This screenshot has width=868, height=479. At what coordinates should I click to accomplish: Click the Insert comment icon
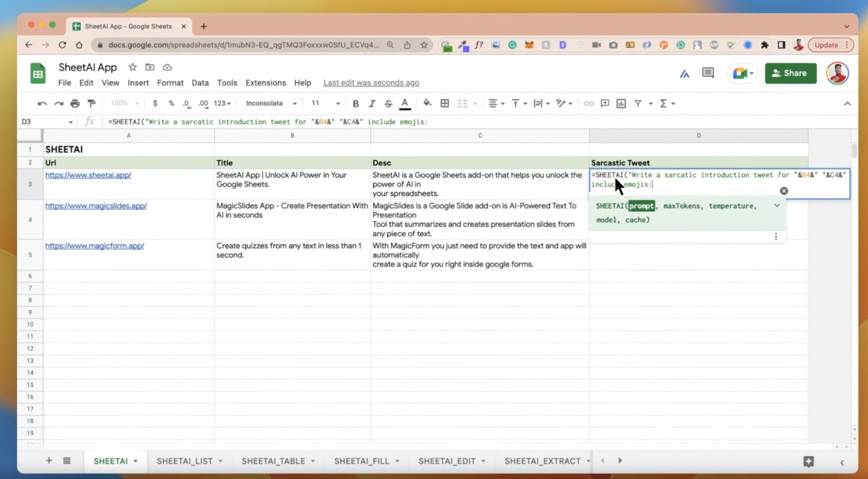pyautogui.click(x=605, y=103)
